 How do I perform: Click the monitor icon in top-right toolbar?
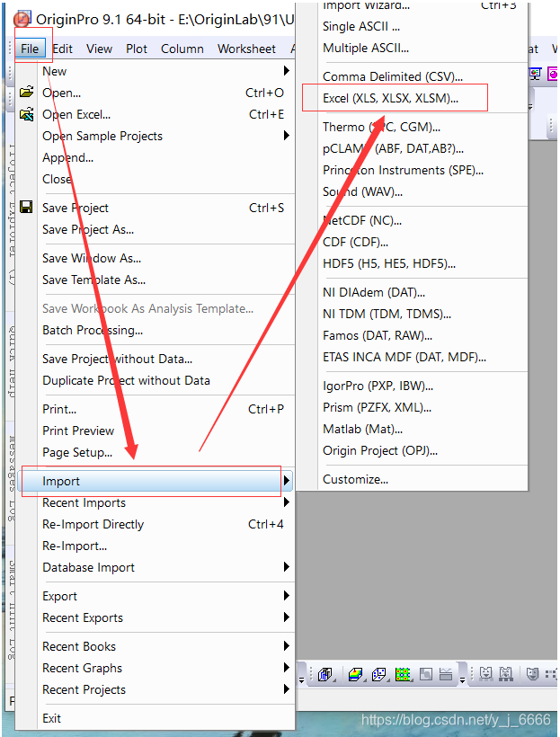535,74
